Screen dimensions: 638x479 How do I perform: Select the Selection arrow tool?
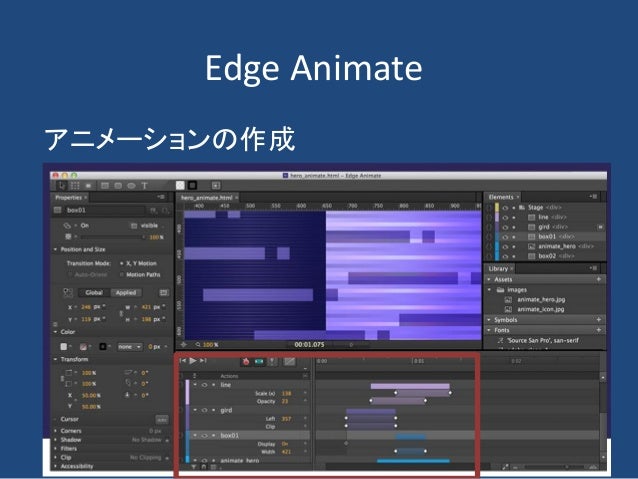[x=61, y=186]
